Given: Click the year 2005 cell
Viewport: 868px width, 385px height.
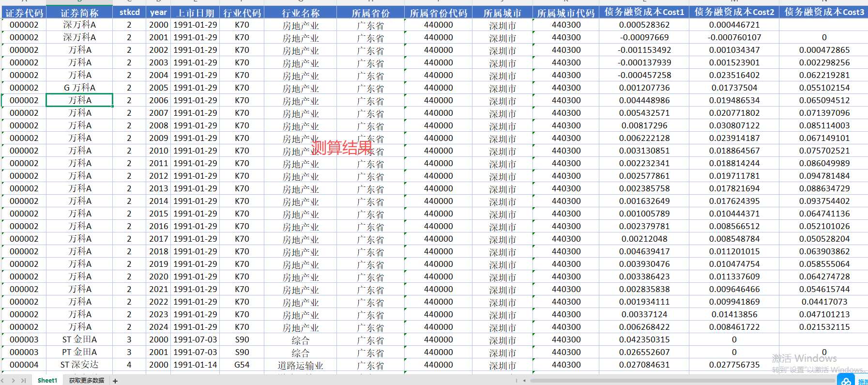Looking at the screenshot, I should click(x=158, y=88).
